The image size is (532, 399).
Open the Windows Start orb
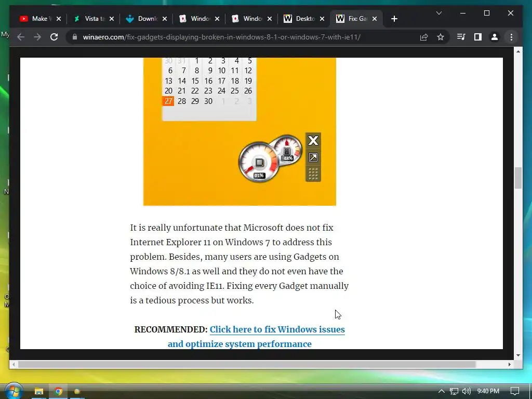coord(14,391)
